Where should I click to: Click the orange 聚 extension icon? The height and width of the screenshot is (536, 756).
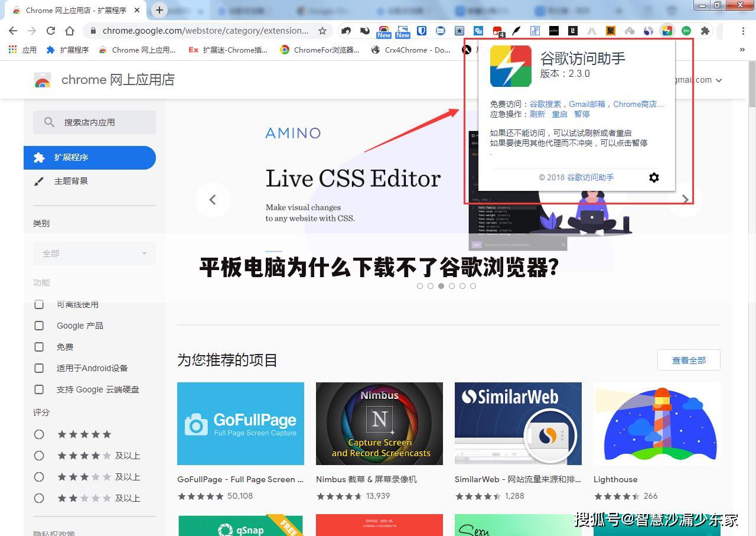611,31
